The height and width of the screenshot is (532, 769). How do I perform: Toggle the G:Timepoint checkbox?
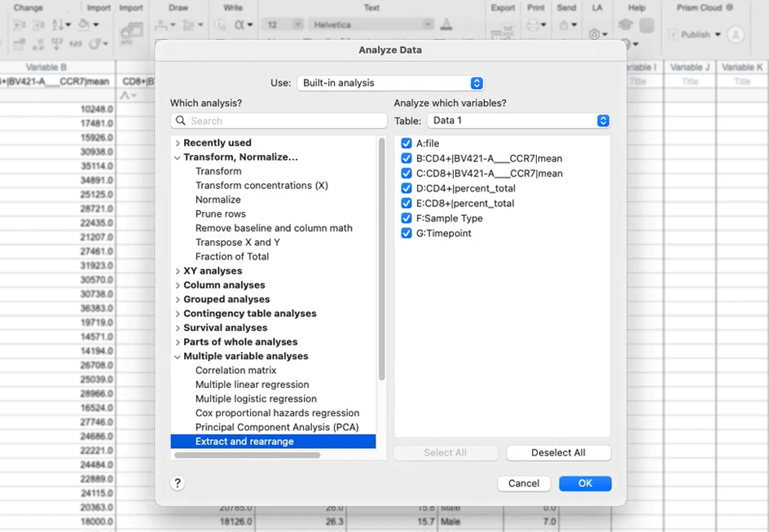pos(406,233)
